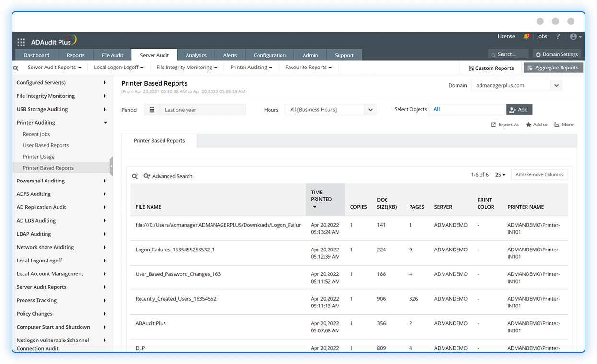This screenshot has height=364, width=597.
Task: Open the user account avatar menu
Action: pyautogui.click(x=575, y=36)
